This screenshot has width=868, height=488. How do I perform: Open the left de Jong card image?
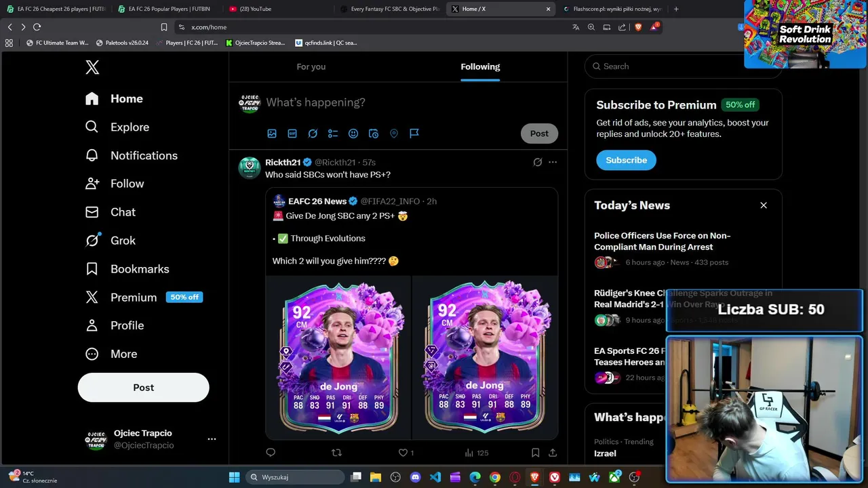pyautogui.click(x=338, y=357)
